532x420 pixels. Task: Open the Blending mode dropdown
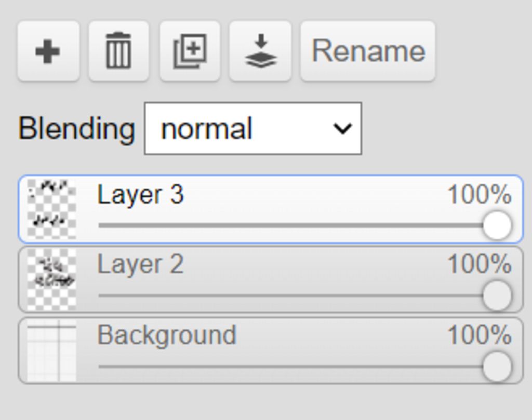pyautogui.click(x=252, y=128)
